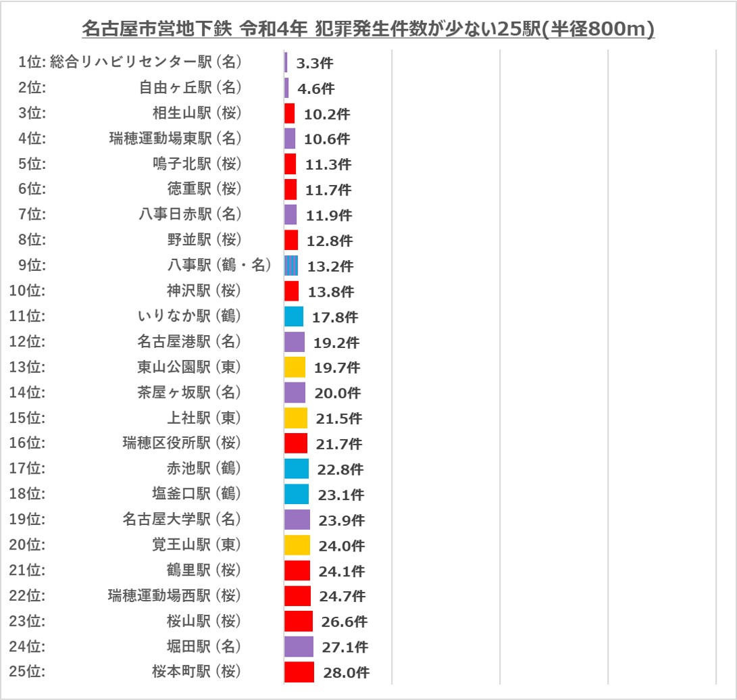Screen dimensions: 737x700
Task: Click the 自由ヶ丘駅 (名) axis label
Action: coord(190,87)
